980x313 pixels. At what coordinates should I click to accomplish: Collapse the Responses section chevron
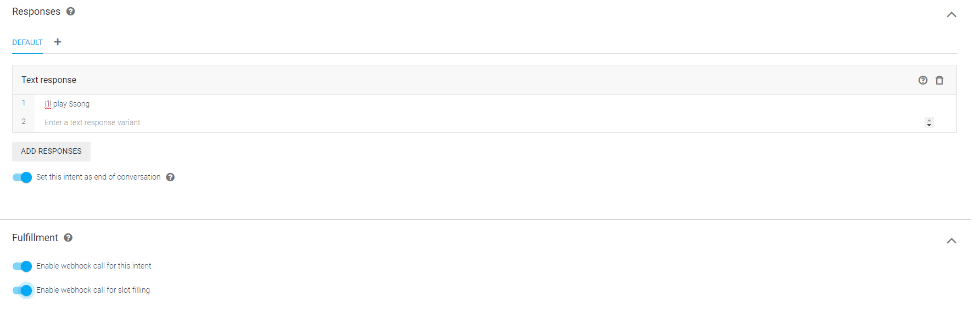pyautogui.click(x=951, y=15)
